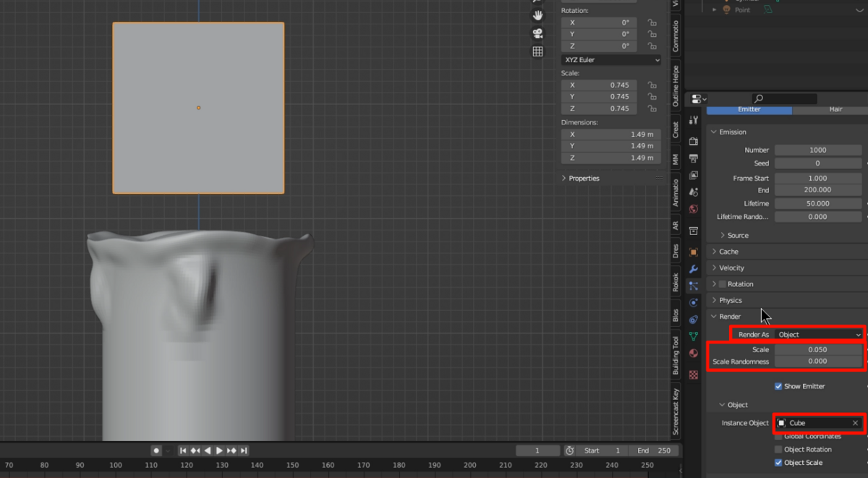Image resolution: width=868 pixels, height=478 pixels.
Task: Toggle lock on Scale Z
Action: (652, 108)
